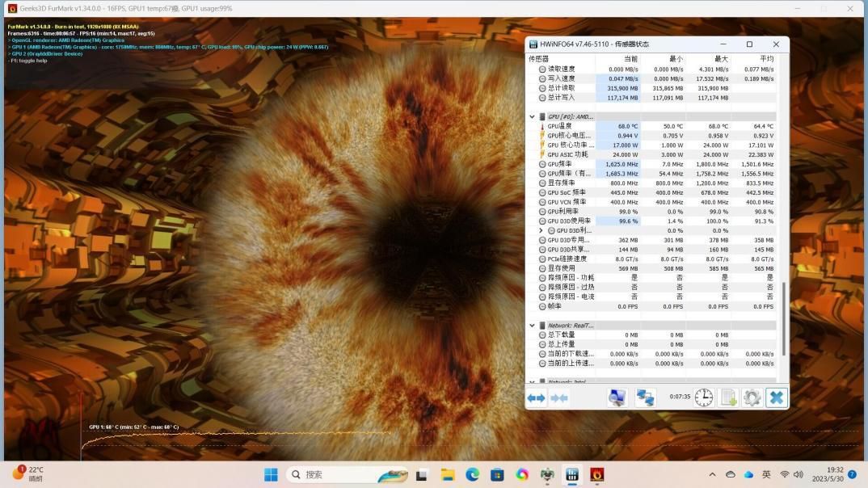Viewport: 868px width, 488px height.
Task: Expand the GPU D3D利 sub-sensor entry
Action: pyautogui.click(x=541, y=230)
